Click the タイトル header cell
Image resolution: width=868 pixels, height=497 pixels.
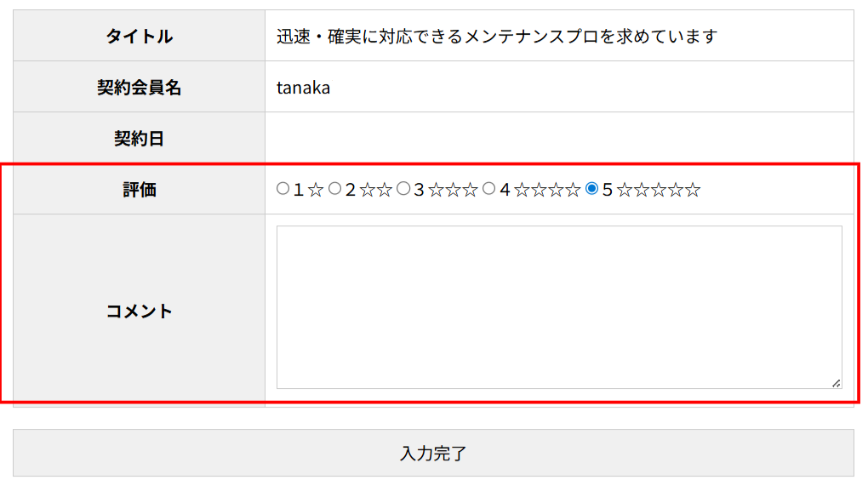[x=140, y=36]
